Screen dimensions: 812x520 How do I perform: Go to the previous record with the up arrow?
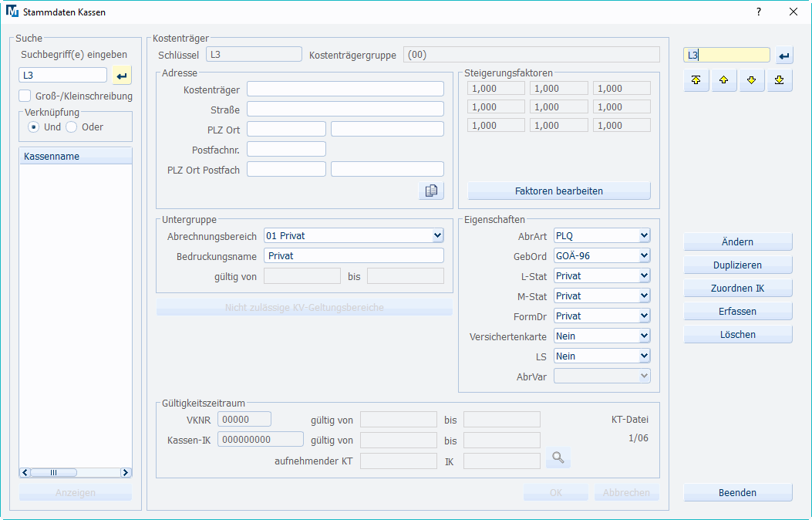724,80
